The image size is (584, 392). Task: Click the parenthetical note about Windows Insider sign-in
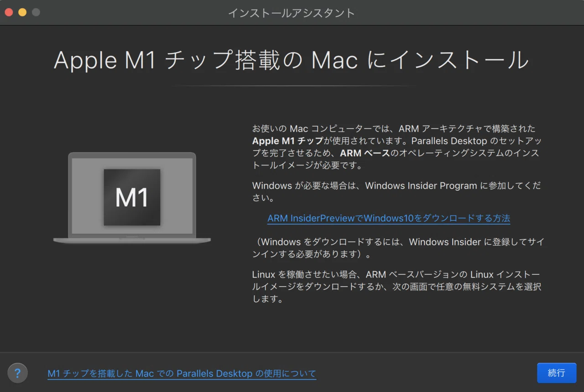398,248
